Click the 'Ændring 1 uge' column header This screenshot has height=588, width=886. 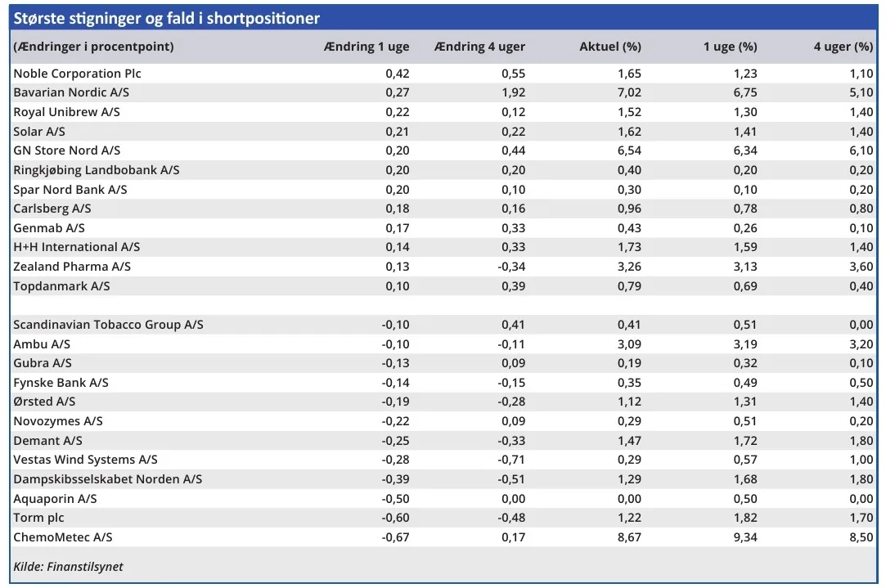point(367,47)
